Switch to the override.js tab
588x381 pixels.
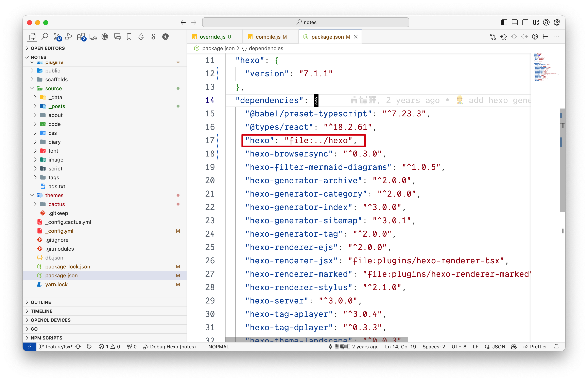tap(212, 37)
